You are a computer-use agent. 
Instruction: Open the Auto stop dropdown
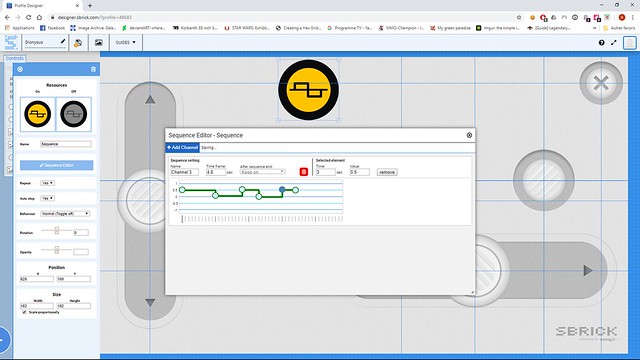pyautogui.click(x=47, y=198)
